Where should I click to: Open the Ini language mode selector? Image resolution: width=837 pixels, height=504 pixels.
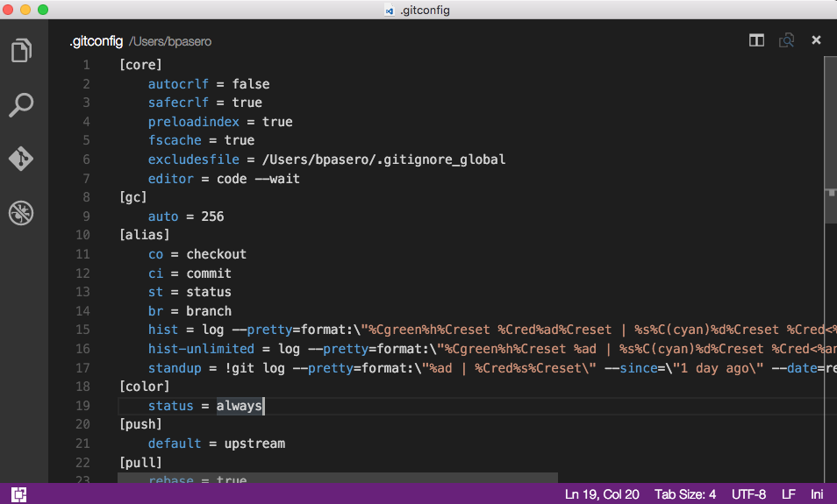pyautogui.click(x=817, y=494)
